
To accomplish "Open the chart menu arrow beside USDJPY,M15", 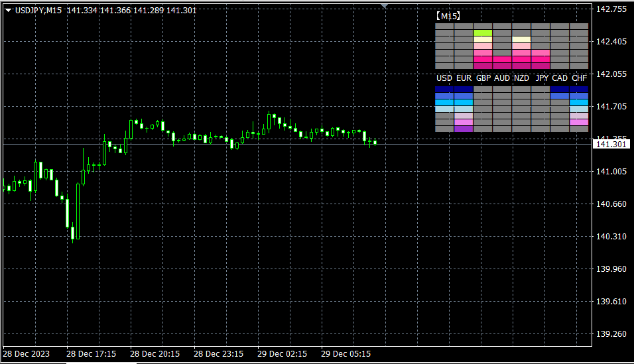I will [x=8, y=11].
